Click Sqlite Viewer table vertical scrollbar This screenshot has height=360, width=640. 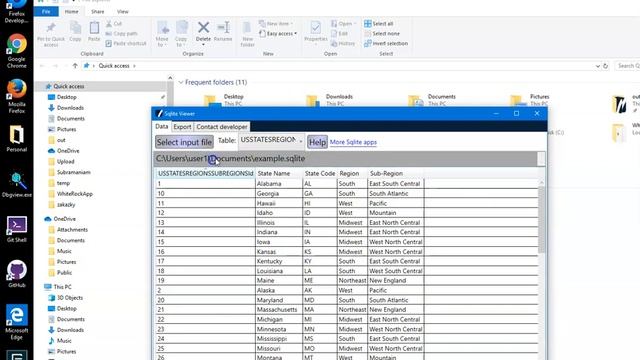coord(542,220)
